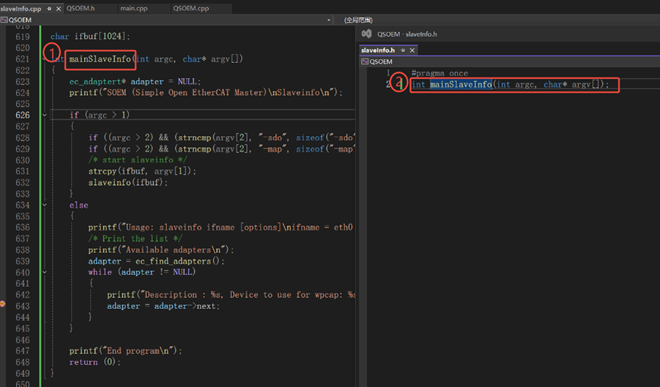The height and width of the screenshot is (387, 660).
Task: Click the mainSlaveInfo function name on line 621
Action: pos(100,59)
